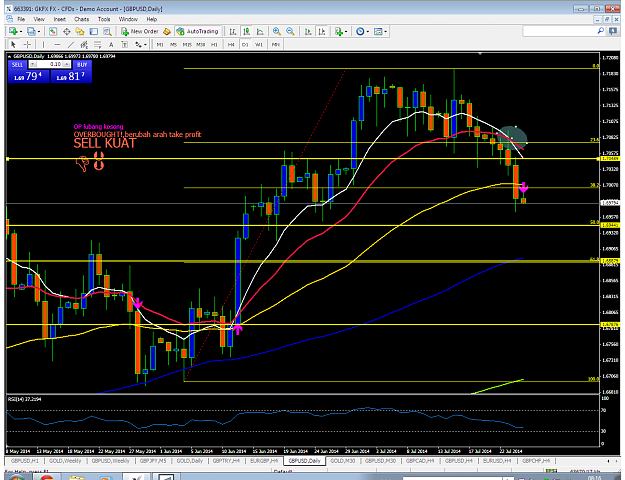Switch chart to Line Chart type
Screen dimensions: 625x480
(260, 31)
